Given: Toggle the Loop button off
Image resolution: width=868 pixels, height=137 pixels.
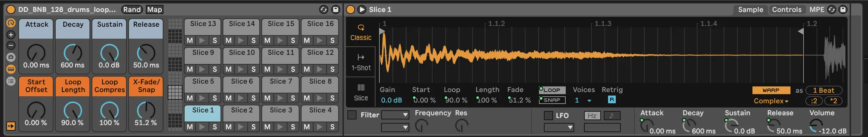Looking at the screenshot, I should [552, 90].
